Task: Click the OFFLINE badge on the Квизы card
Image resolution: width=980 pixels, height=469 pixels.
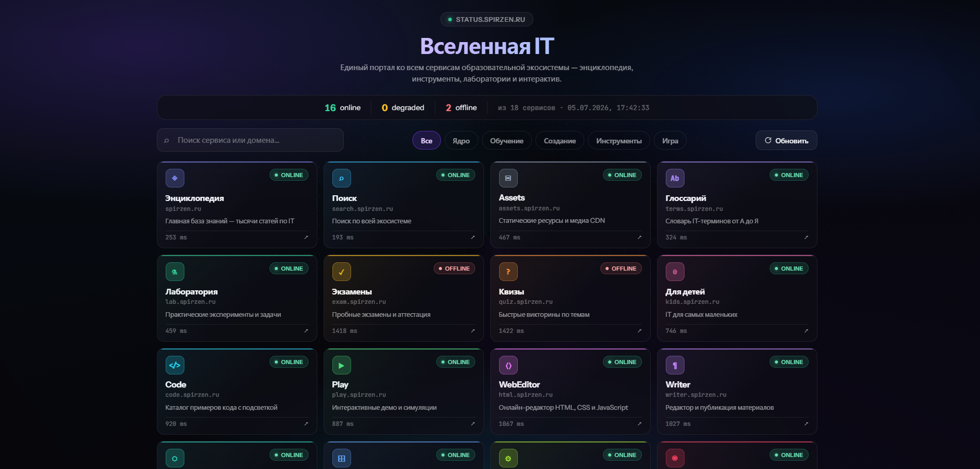Action: click(621, 269)
